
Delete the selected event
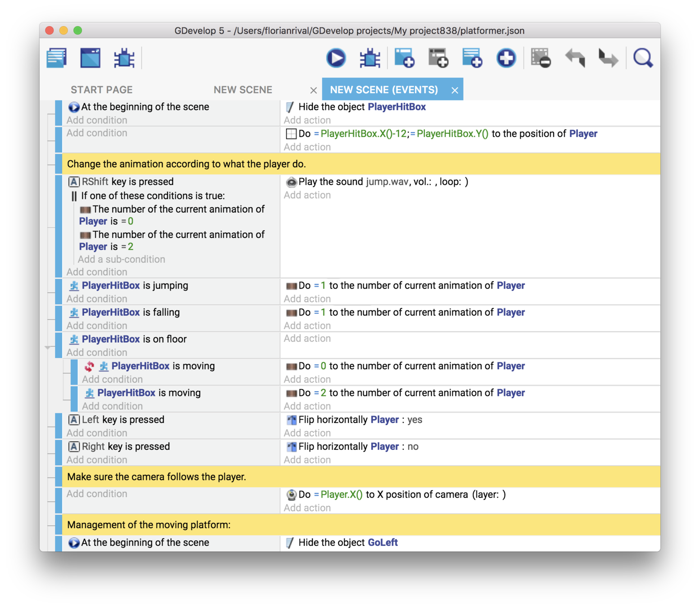point(541,58)
